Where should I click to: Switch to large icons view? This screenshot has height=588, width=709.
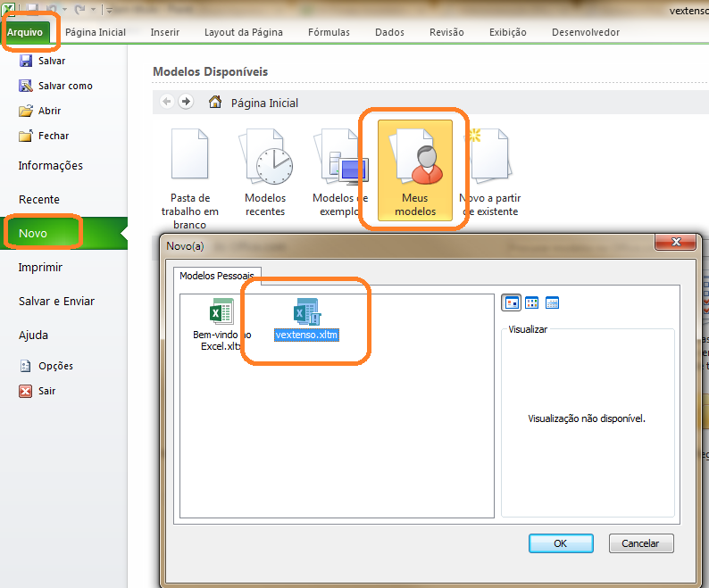(x=512, y=302)
